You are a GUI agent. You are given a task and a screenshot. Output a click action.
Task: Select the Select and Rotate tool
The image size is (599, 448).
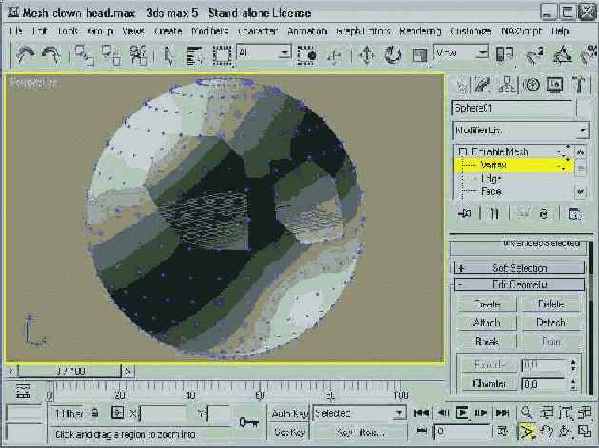tap(393, 55)
